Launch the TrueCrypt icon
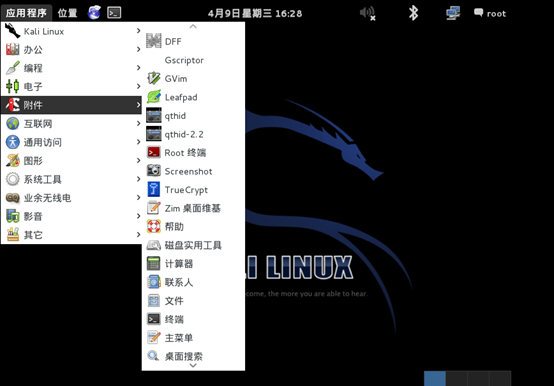The width and height of the screenshot is (554, 386). [x=154, y=189]
